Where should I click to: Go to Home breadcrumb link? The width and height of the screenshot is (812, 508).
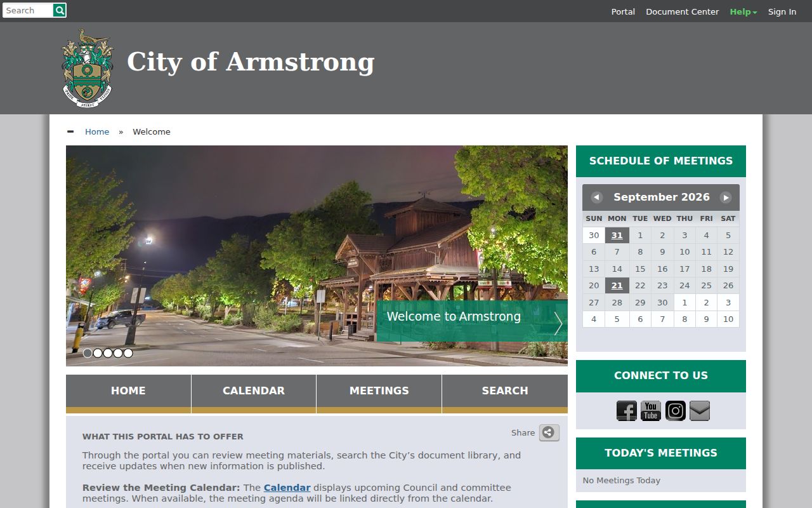[97, 131]
